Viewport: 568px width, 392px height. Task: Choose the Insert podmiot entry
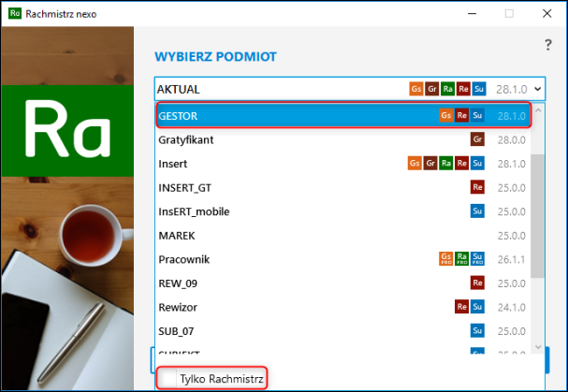pyautogui.click(x=343, y=164)
